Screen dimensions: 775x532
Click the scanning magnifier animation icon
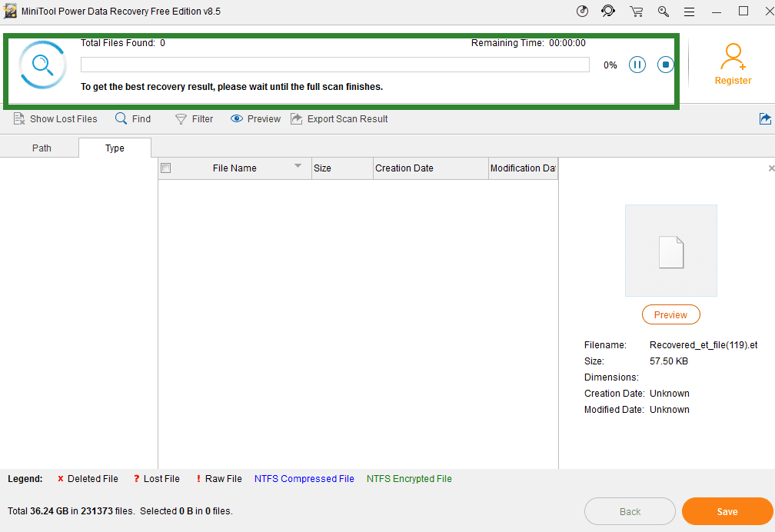tap(42, 65)
